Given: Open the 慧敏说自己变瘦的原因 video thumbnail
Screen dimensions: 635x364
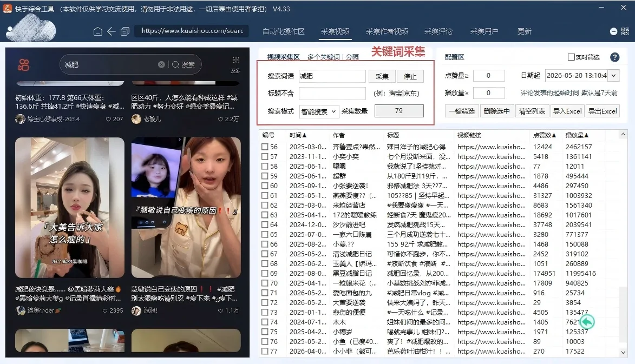Looking at the screenshot, I should click(x=186, y=208).
